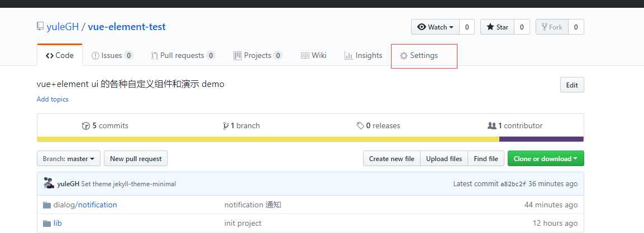View the 1 contributor page
The height and width of the screenshot is (233, 644).
click(515, 125)
